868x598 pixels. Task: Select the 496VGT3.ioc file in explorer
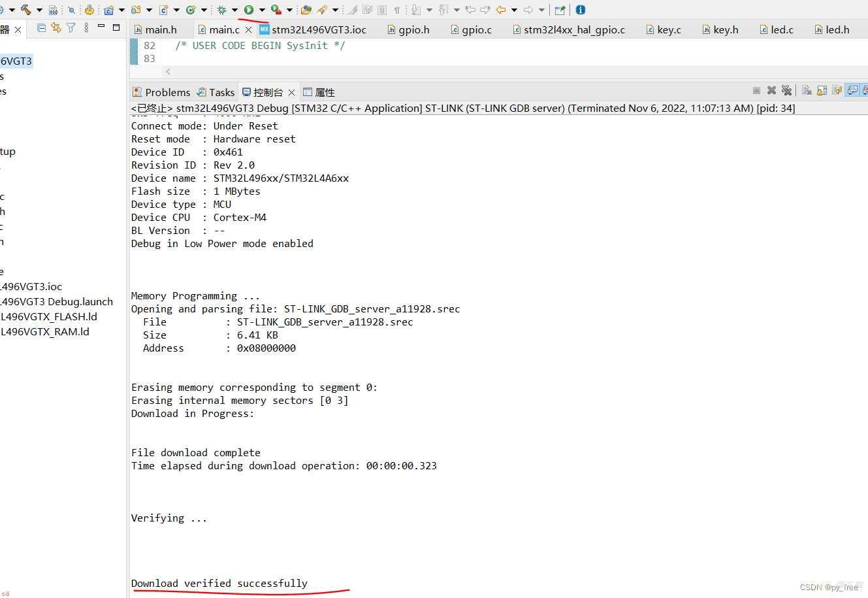coord(31,286)
